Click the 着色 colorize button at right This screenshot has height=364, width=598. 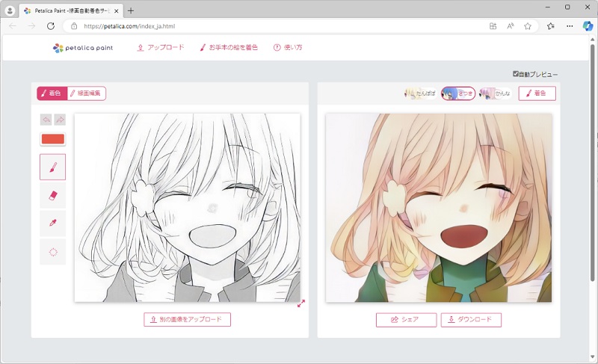[x=537, y=93]
